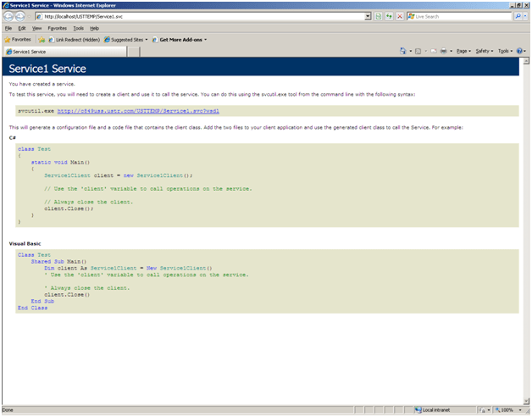This screenshot has height=417, width=532.
Task: Click the Print icon in command bar
Action: 442,52
